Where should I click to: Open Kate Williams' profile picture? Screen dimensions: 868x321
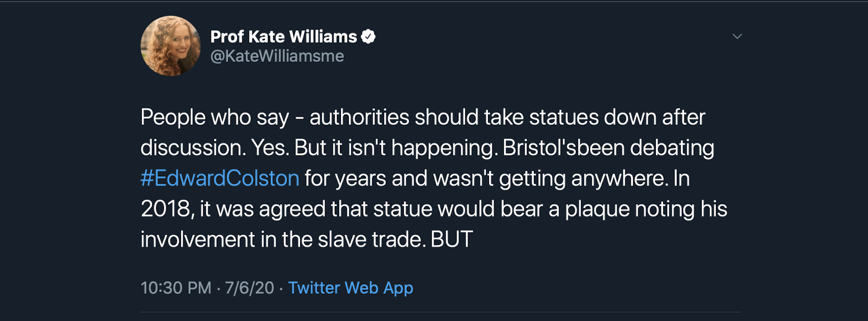[170, 46]
